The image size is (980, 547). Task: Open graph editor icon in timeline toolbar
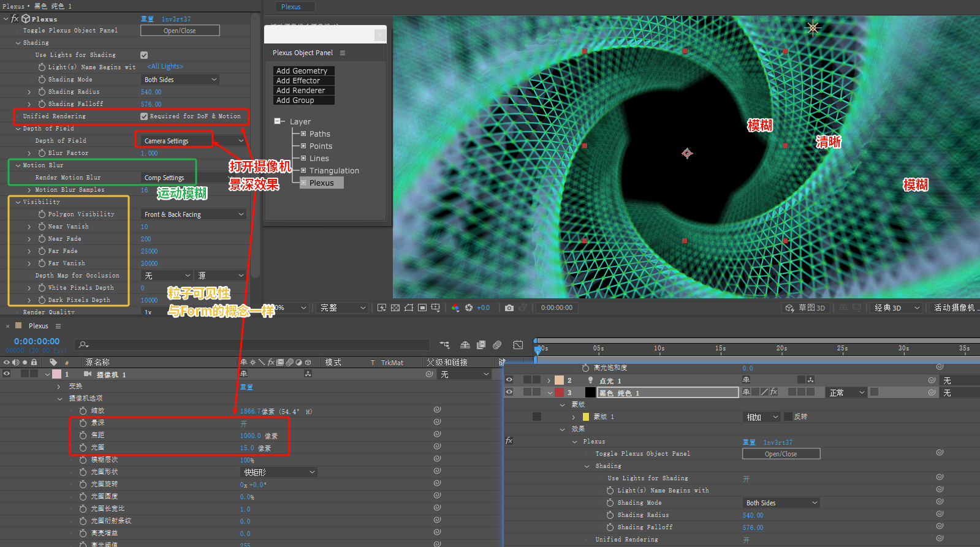tap(518, 345)
